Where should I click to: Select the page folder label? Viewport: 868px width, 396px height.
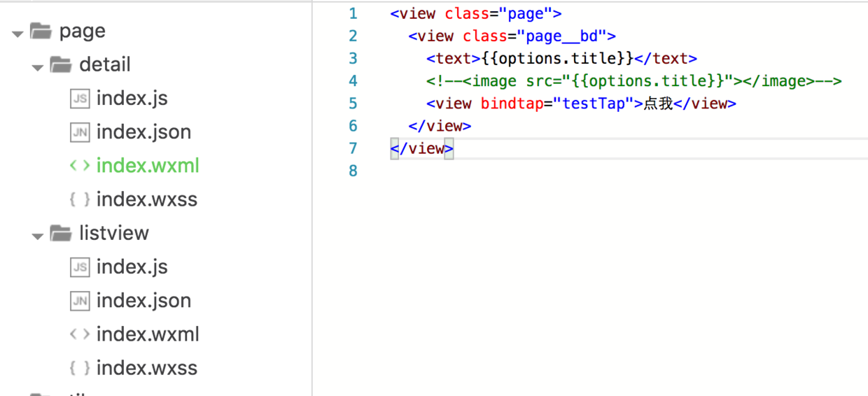[x=83, y=31]
